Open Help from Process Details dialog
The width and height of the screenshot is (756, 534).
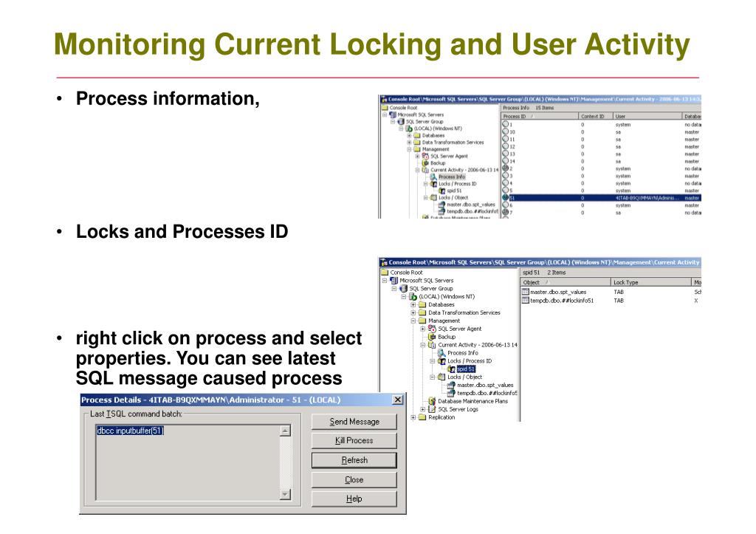click(x=352, y=499)
